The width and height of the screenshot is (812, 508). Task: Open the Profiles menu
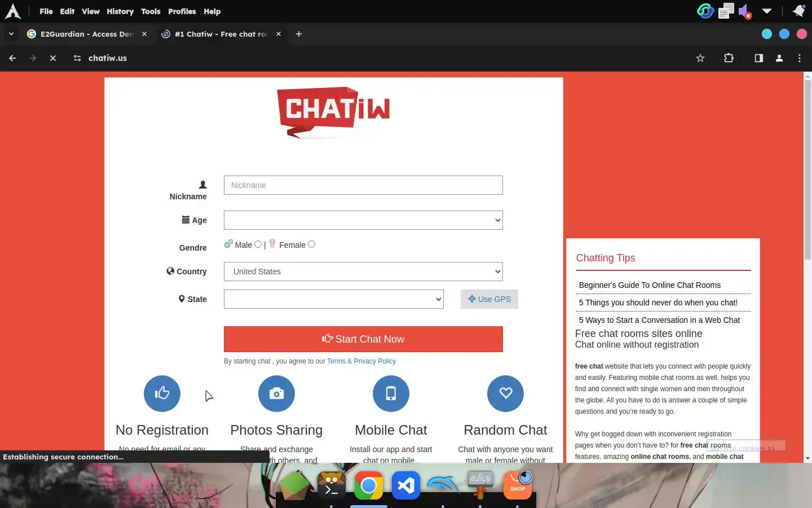click(182, 11)
